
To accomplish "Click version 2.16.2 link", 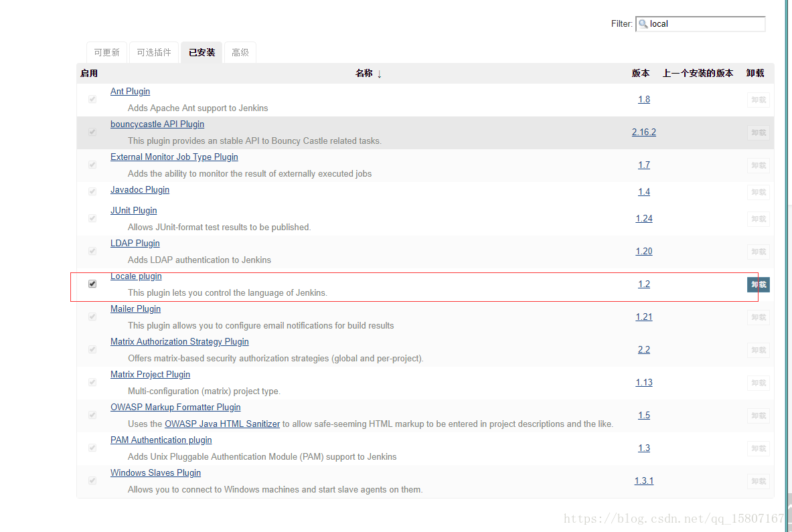I will (644, 132).
